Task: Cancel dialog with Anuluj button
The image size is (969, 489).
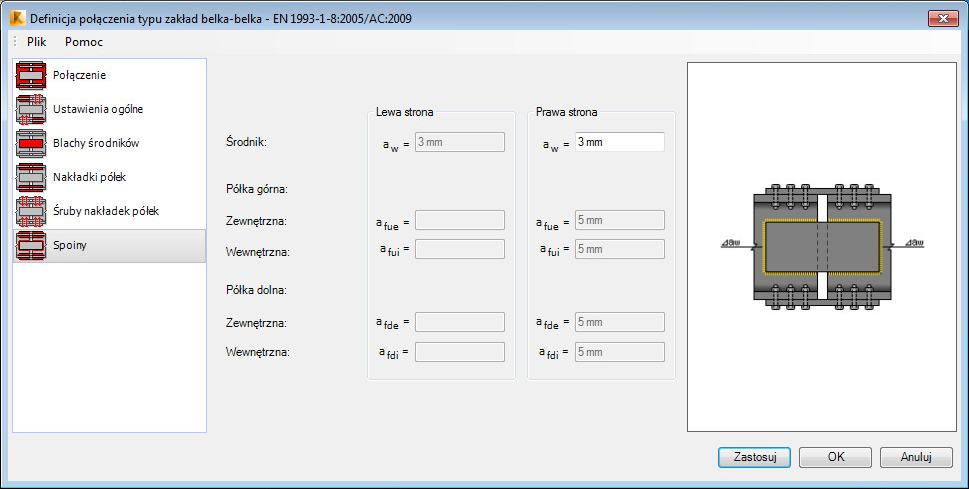Action: [916, 457]
